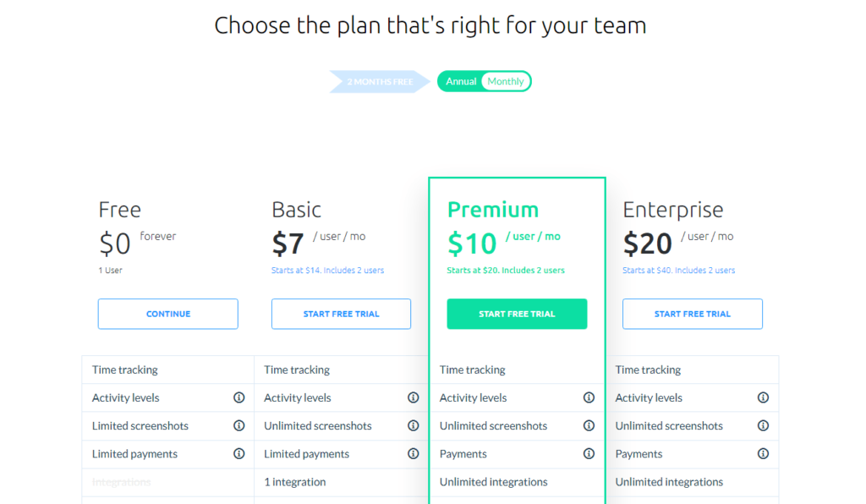Click Continue button on Free plan

coord(168,314)
